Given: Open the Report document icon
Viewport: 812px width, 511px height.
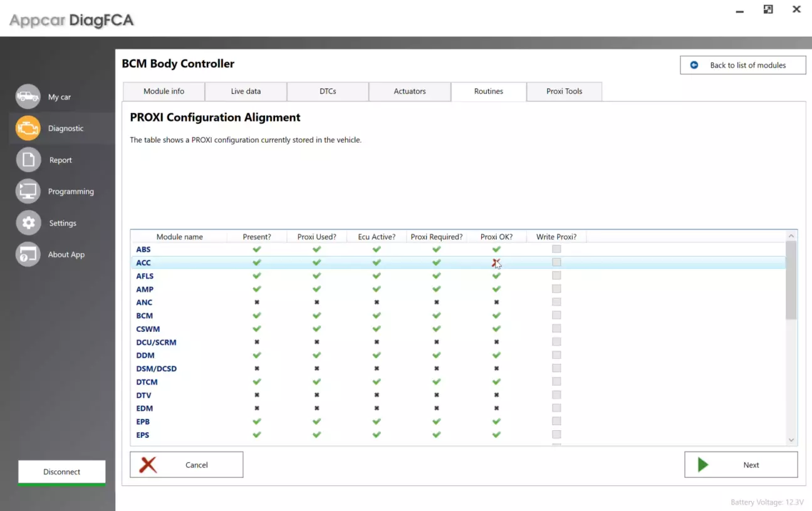Looking at the screenshot, I should click(x=28, y=160).
